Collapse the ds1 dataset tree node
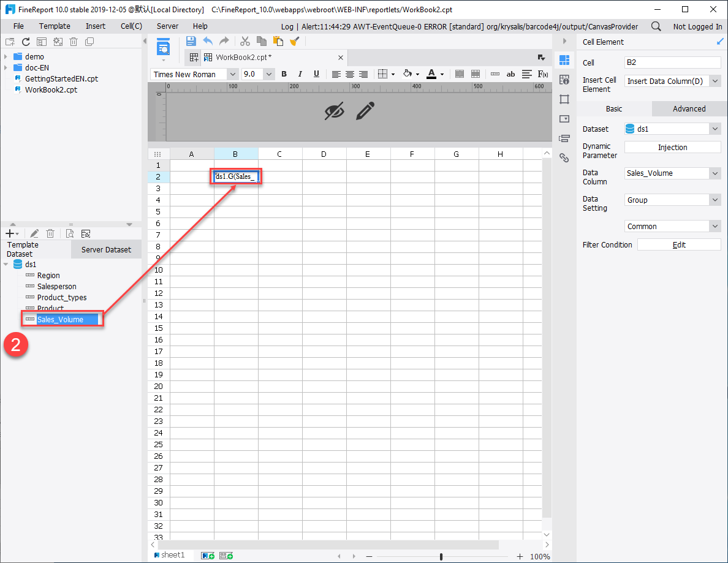Image resolution: width=728 pixels, height=563 pixels. 6,264
